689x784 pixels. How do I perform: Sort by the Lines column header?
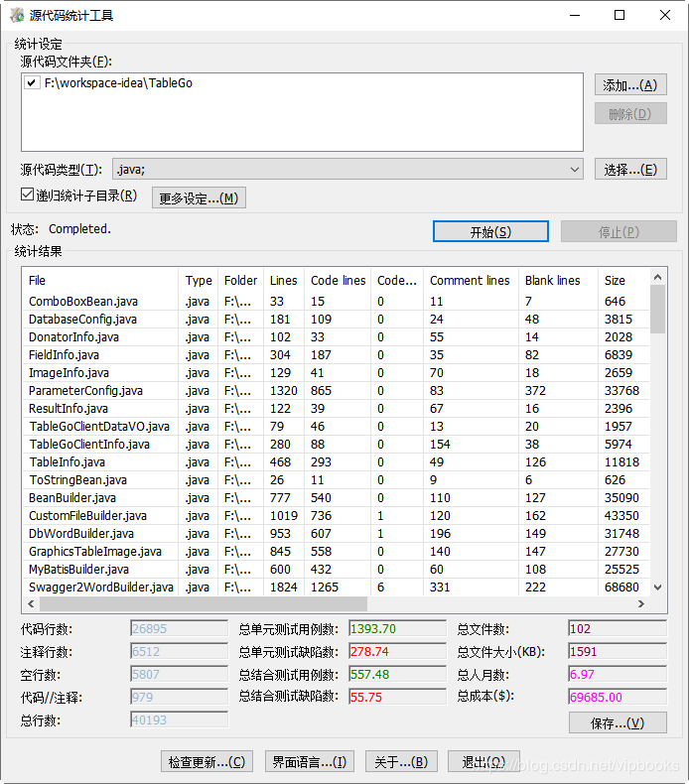284,280
